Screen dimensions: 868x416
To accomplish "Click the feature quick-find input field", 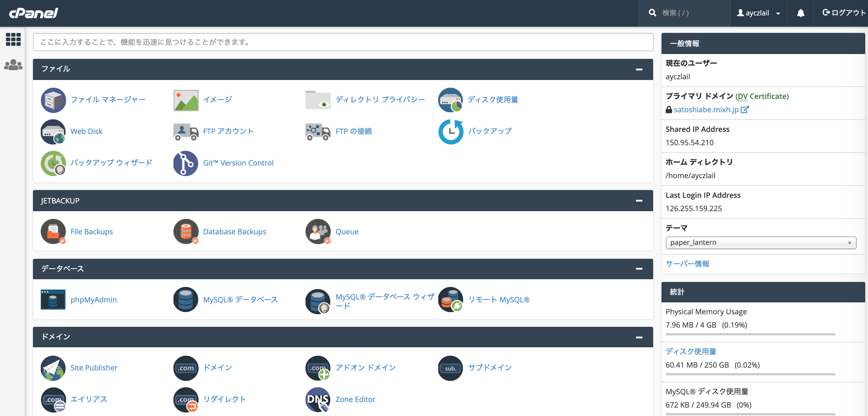I will click(x=343, y=42).
